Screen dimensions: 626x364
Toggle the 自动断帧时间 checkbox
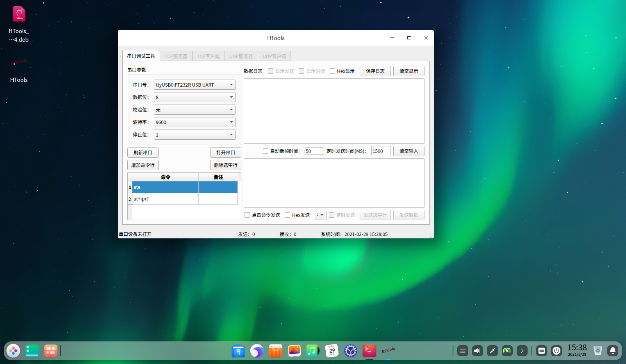click(x=266, y=151)
